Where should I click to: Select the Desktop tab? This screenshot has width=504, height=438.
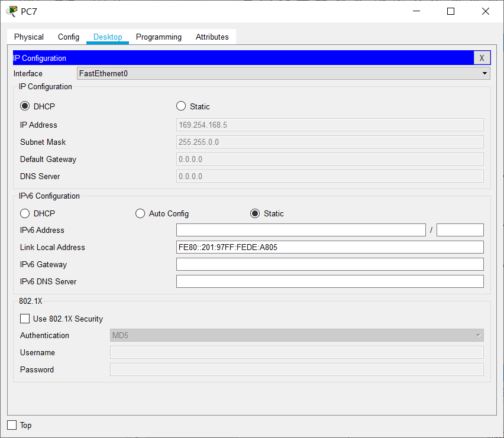(108, 37)
